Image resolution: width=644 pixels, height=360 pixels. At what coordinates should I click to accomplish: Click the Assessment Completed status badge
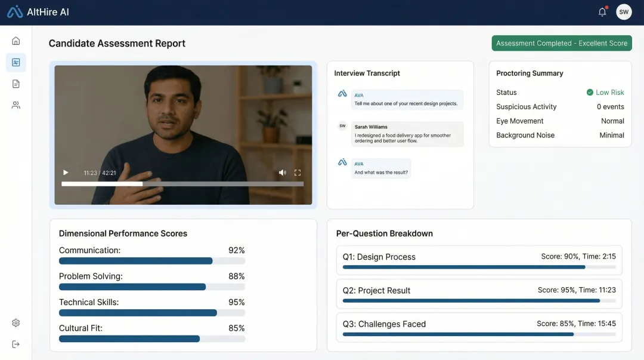coord(561,43)
